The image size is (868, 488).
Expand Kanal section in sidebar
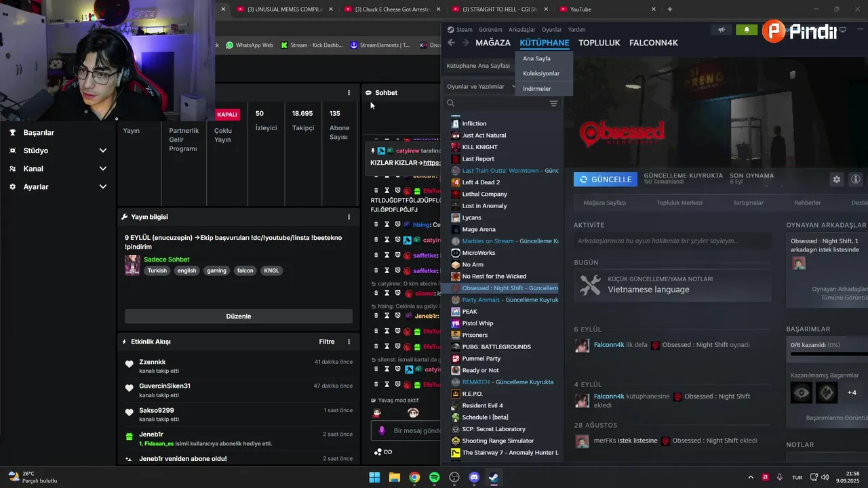point(103,169)
